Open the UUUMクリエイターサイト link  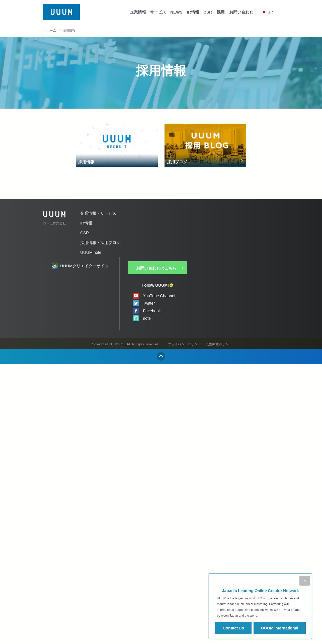pos(84,266)
